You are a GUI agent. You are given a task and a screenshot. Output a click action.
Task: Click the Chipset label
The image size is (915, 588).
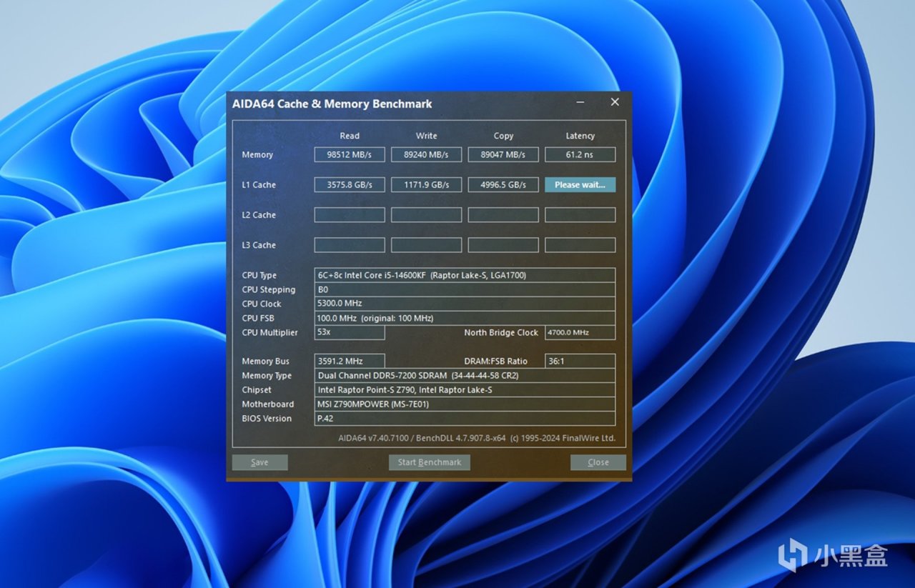click(x=257, y=390)
